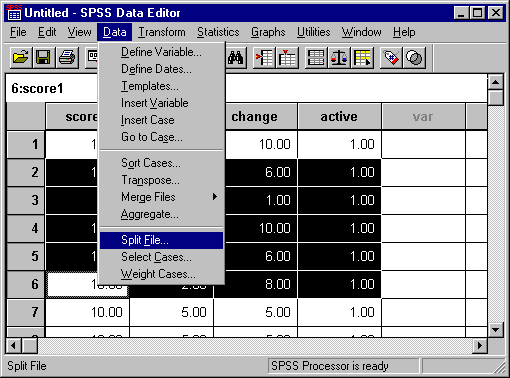Click the Insert Variable toolbar icon
The image size is (510, 378).
(x=287, y=58)
